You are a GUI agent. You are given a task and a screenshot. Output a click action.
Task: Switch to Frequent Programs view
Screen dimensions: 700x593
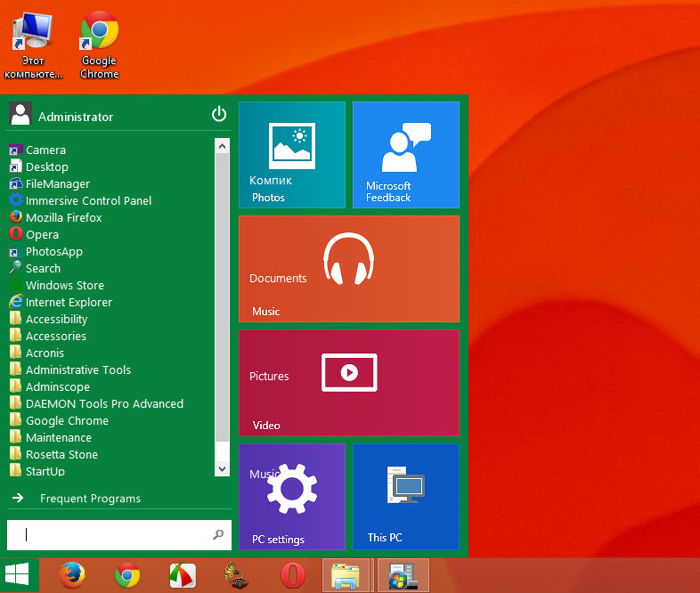[76, 499]
